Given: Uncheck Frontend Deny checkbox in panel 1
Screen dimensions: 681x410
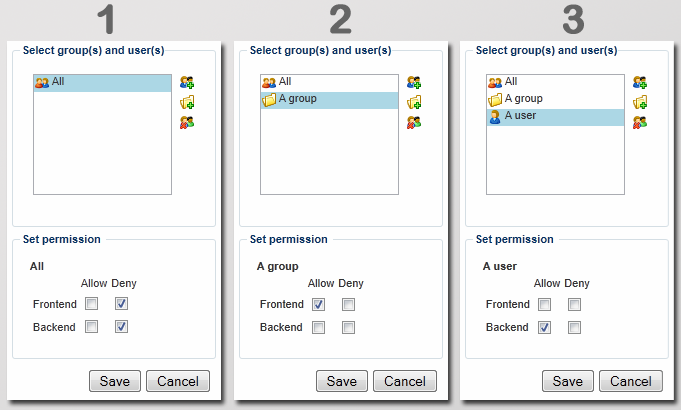Looking at the screenshot, I should pyautogui.click(x=122, y=304).
